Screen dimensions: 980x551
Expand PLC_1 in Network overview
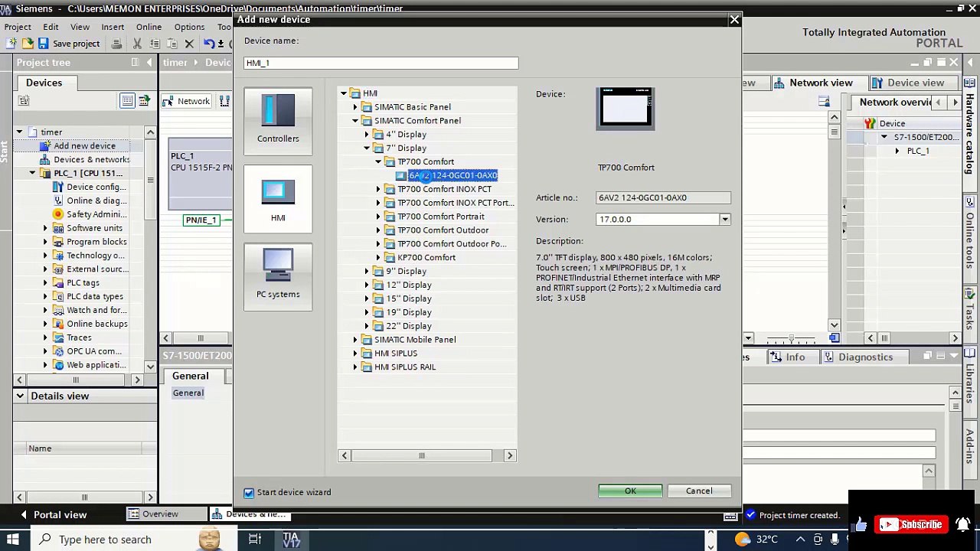click(x=897, y=151)
